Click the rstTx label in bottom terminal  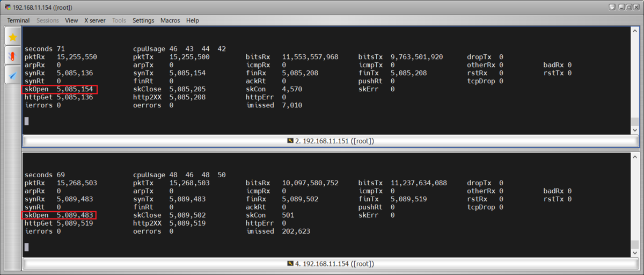553,199
